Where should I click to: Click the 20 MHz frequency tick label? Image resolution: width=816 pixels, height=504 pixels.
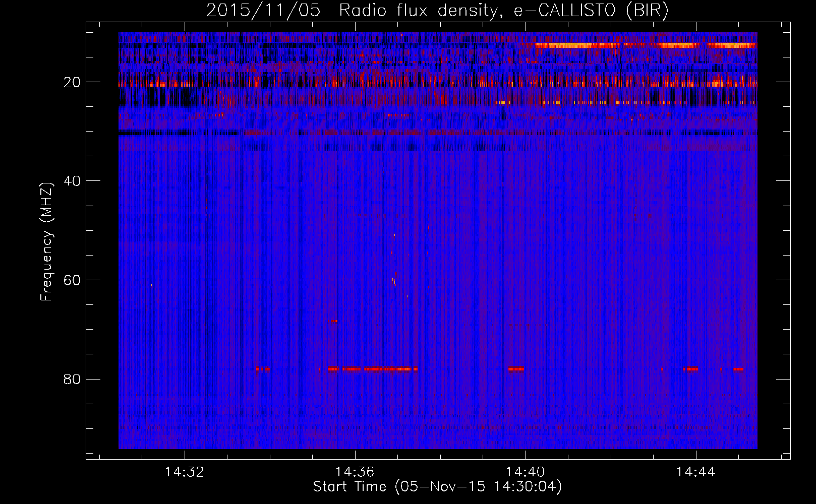72,82
